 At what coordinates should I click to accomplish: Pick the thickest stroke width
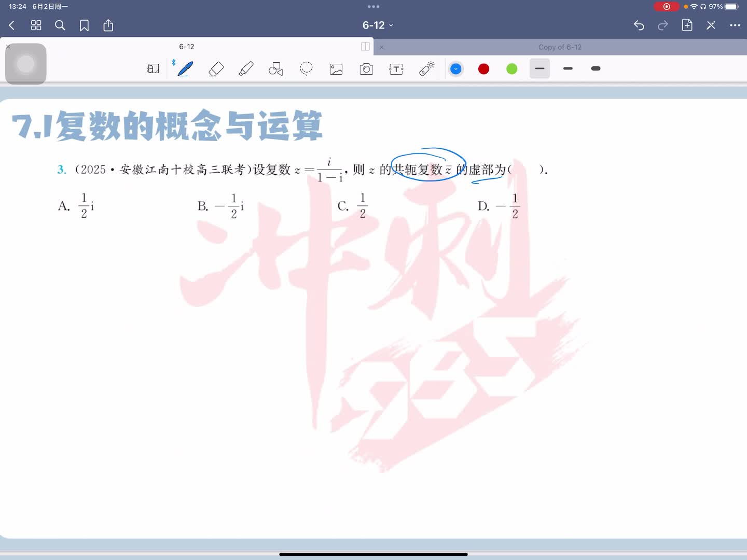pyautogui.click(x=596, y=68)
